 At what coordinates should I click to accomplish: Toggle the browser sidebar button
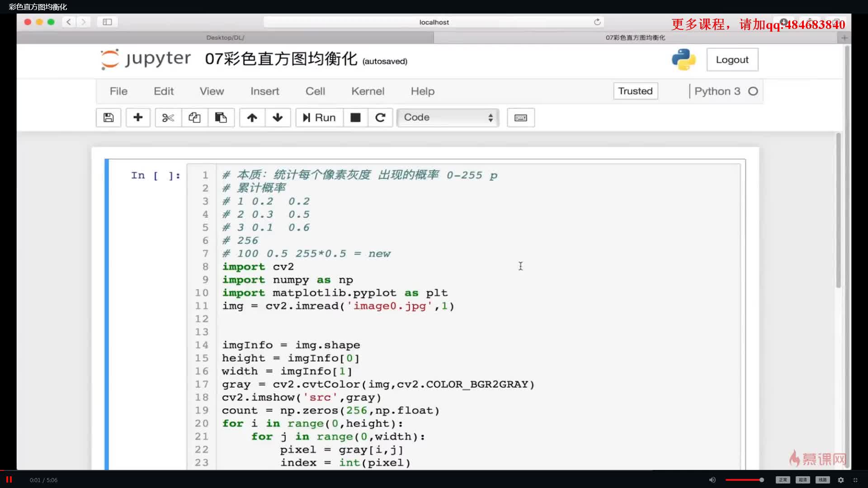107,22
